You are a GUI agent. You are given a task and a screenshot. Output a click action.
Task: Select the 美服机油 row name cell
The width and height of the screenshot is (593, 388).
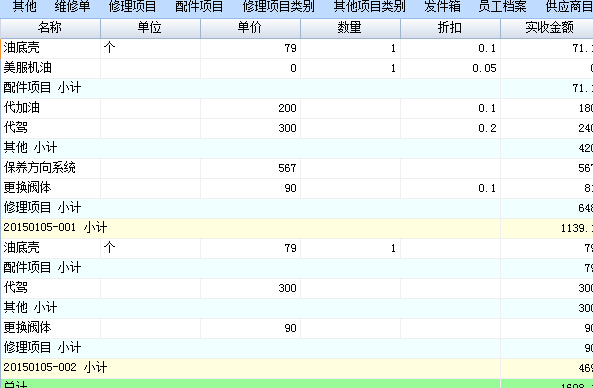pos(51,68)
